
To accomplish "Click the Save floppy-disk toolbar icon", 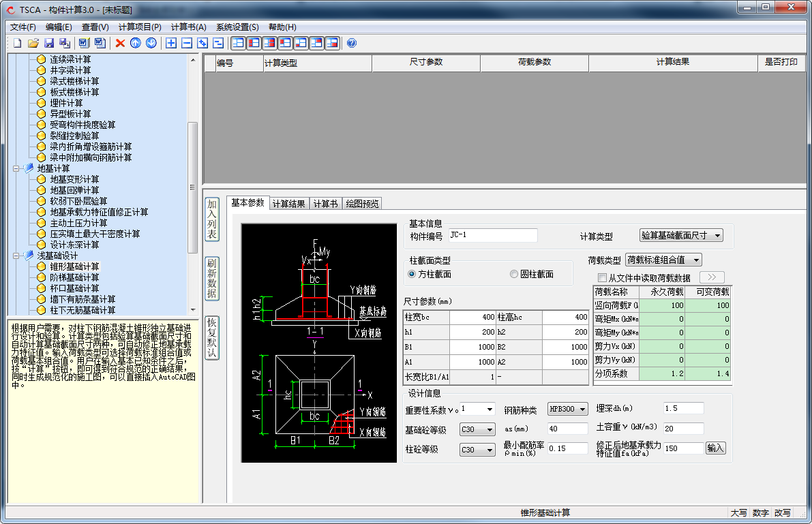I will [49, 43].
